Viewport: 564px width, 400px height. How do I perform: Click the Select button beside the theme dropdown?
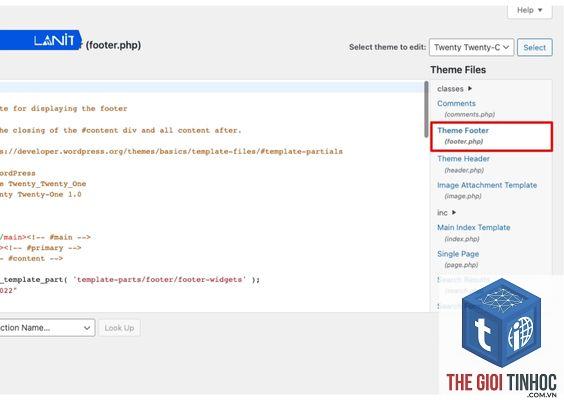(x=535, y=47)
